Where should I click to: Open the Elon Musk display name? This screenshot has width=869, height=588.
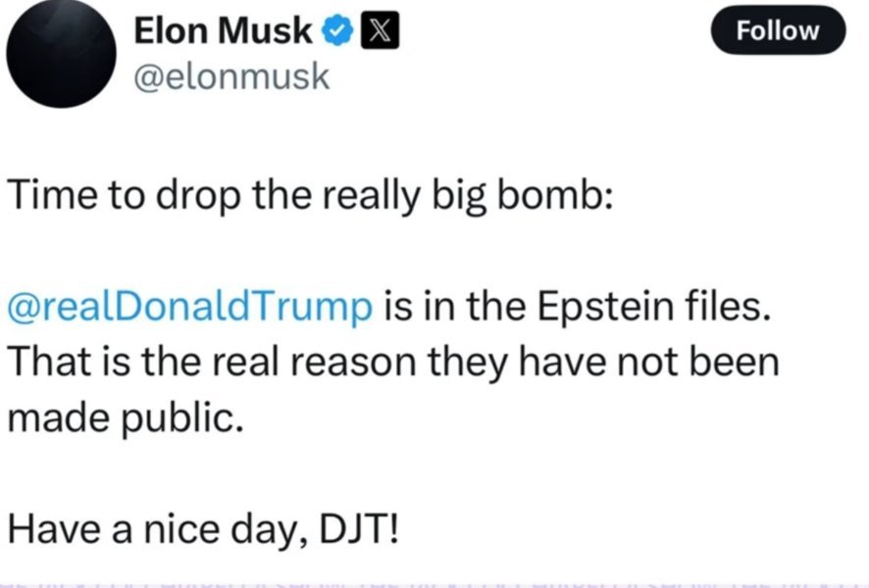coord(223,32)
